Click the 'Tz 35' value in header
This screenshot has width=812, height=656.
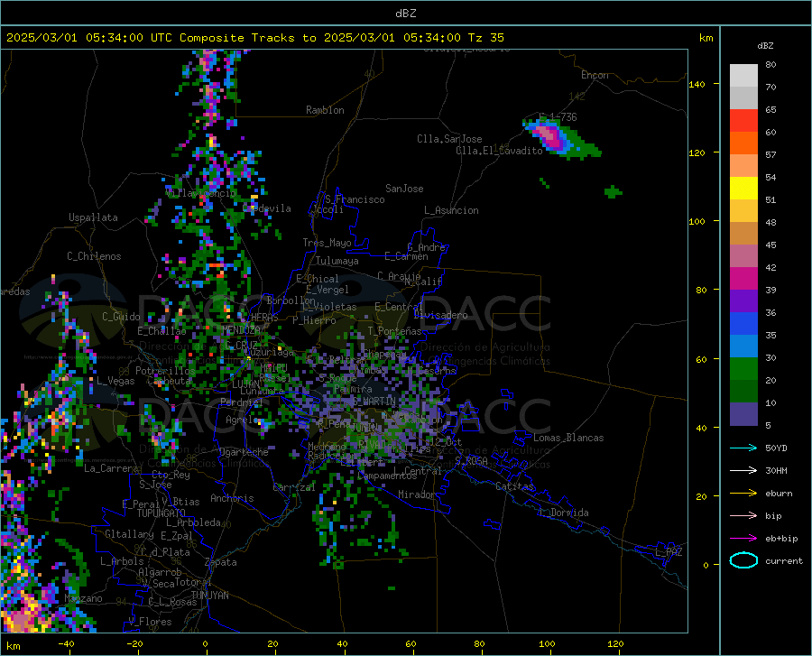pos(486,38)
